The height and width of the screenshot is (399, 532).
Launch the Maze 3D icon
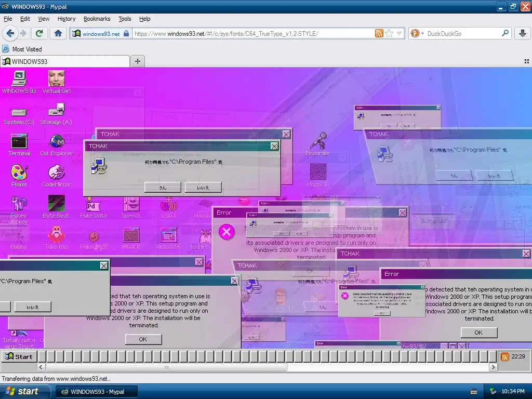[x=318, y=176]
